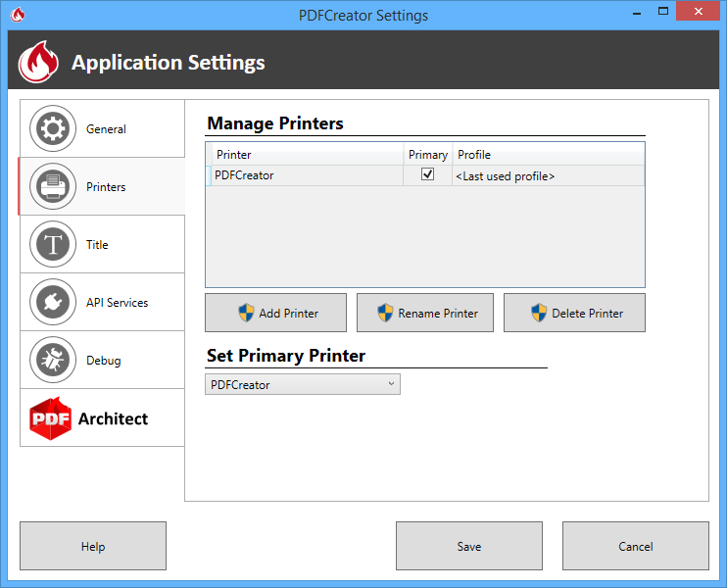
Task: Save the application settings
Action: click(x=468, y=546)
